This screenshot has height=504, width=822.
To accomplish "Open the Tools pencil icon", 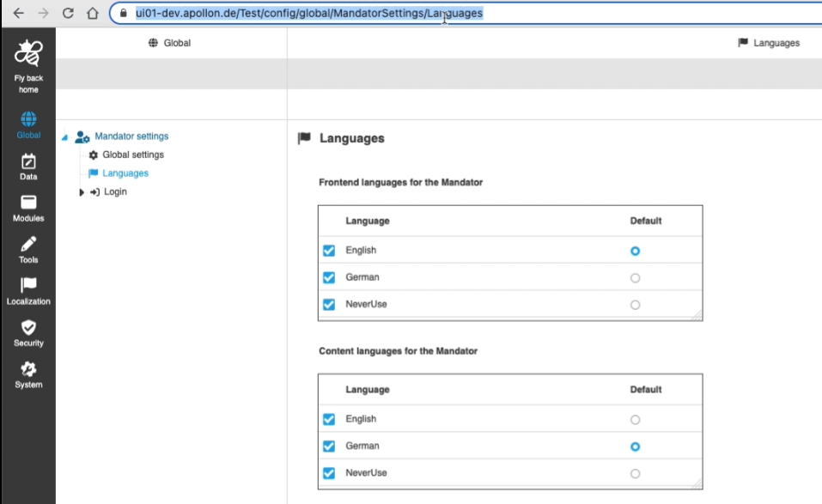I will pyautogui.click(x=28, y=245).
